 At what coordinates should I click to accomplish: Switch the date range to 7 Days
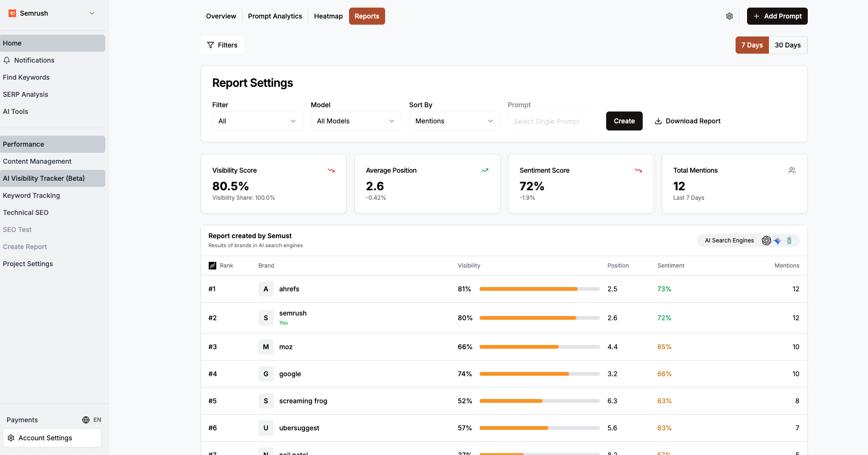[x=752, y=45]
